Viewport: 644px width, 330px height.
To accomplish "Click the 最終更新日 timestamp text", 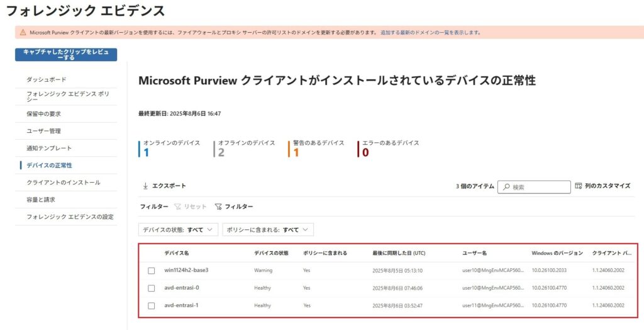I will click(x=179, y=113).
